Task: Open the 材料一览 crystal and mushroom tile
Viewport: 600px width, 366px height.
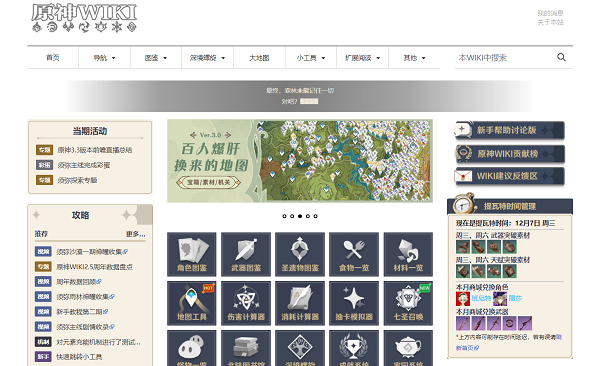Action: (x=408, y=254)
